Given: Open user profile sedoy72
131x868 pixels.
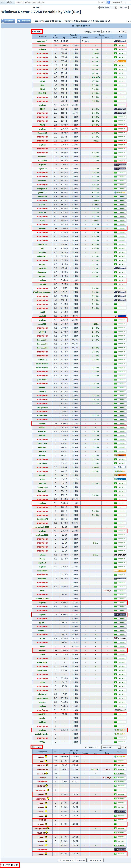Looking at the screenshot, I should pos(42,49).
